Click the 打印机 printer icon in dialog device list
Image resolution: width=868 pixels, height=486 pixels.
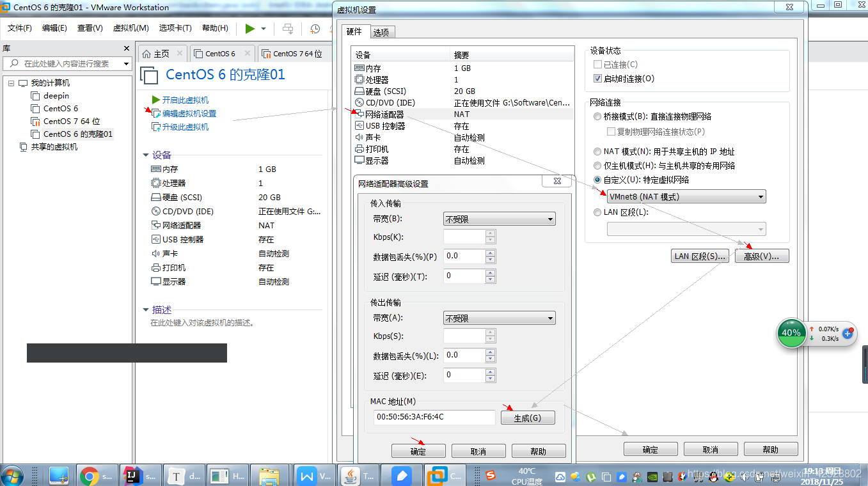(x=359, y=149)
